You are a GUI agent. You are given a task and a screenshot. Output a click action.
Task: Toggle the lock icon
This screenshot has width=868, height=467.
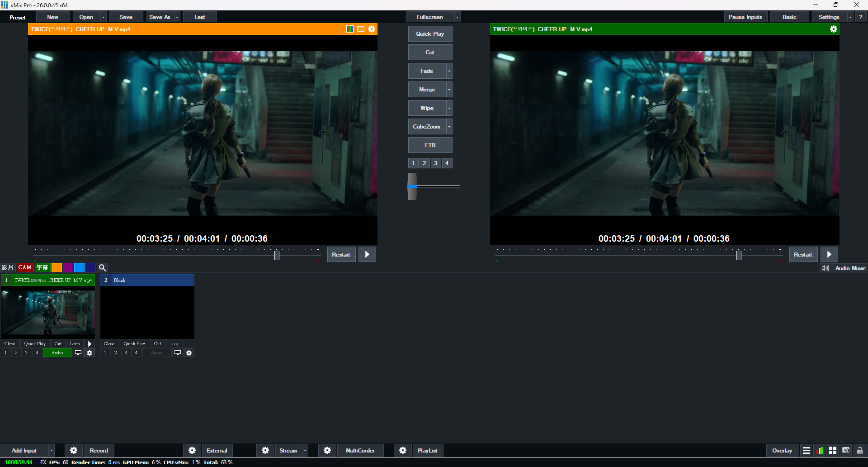click(860, 450)
